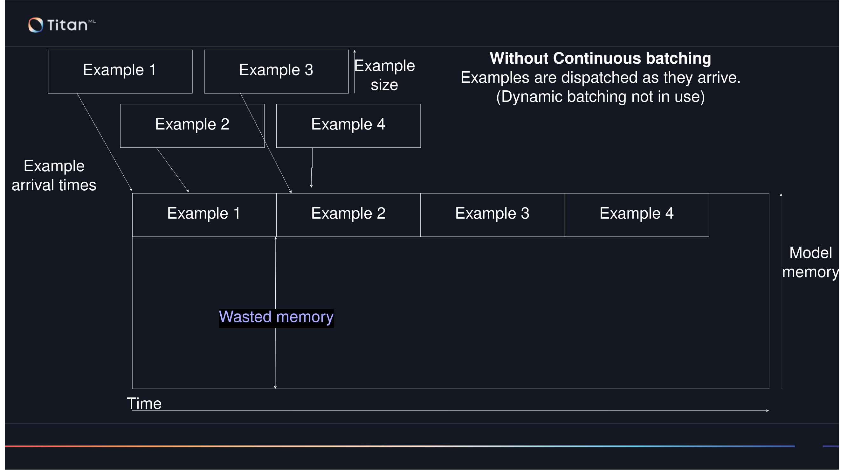Click the Dynamic batching not in use text
The height and width of the screenshot is (470, 868).
(x=600, y=97)
